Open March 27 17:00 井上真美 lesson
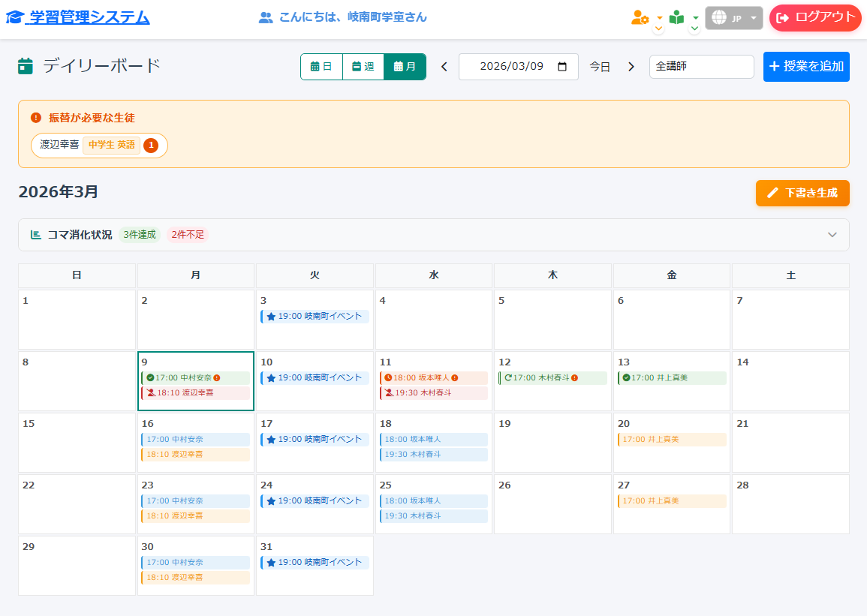 (672, 500)
